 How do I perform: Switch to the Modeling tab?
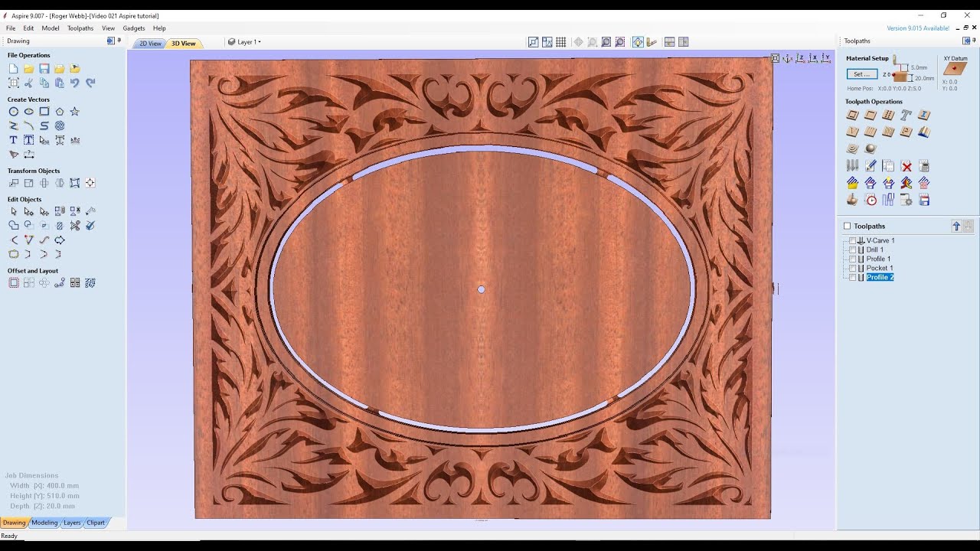click(x=44, y=523)
